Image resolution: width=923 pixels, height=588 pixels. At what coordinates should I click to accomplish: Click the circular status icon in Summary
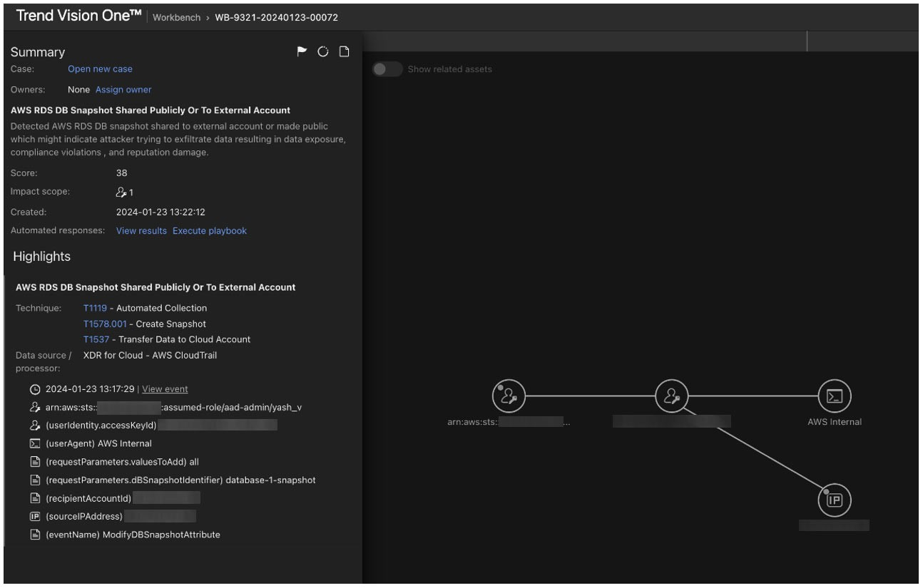[323, 51]
